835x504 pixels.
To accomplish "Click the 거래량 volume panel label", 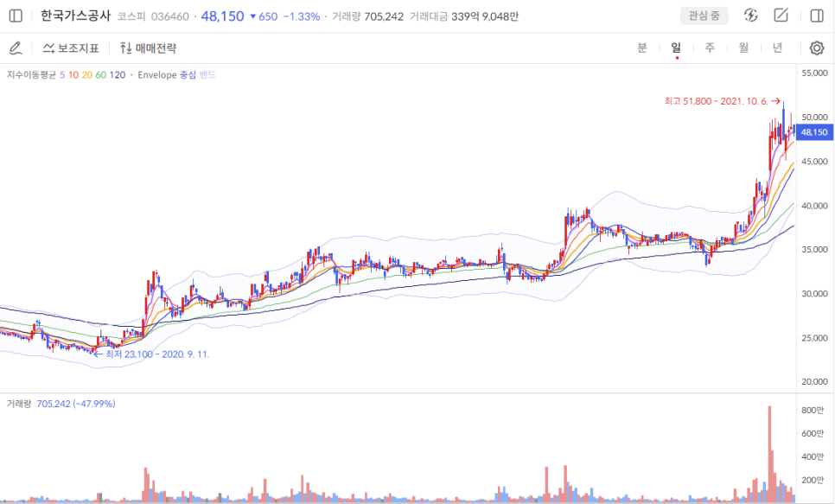I will [19, 404].
